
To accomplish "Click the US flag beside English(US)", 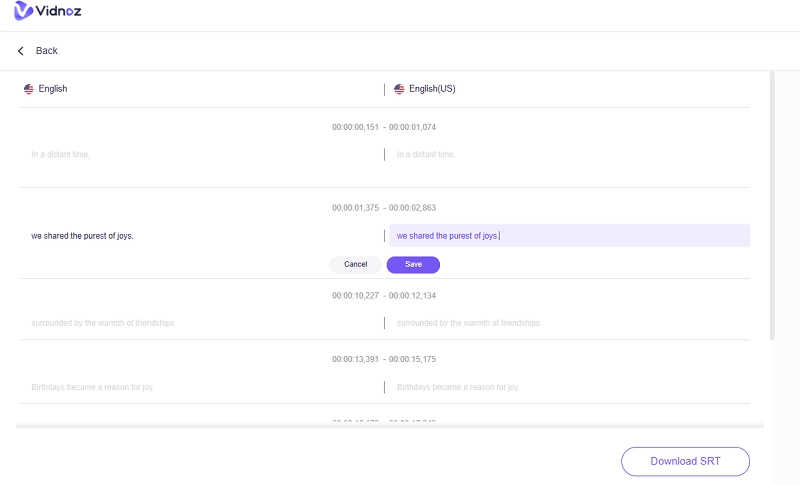I will pyautogui.click(x=399, y=89).
